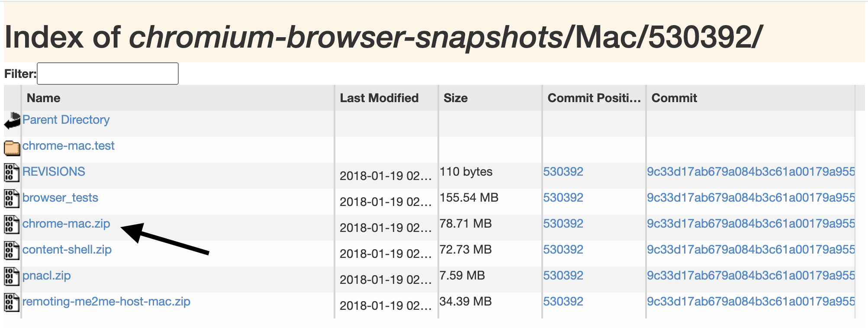Viewport: 868px width, 328px height.
Task: Click the modified date in the pnacl.zip row
Action: (386, 280)
